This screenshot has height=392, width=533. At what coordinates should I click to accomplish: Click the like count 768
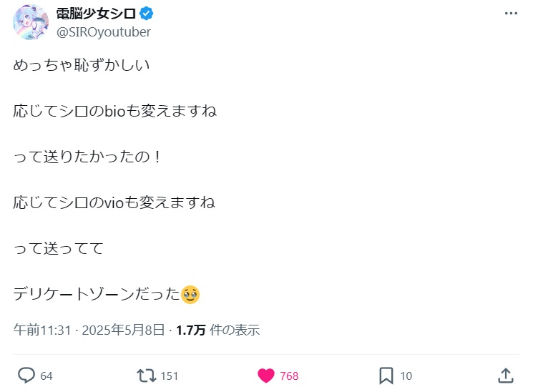click(x=289, y=376)
